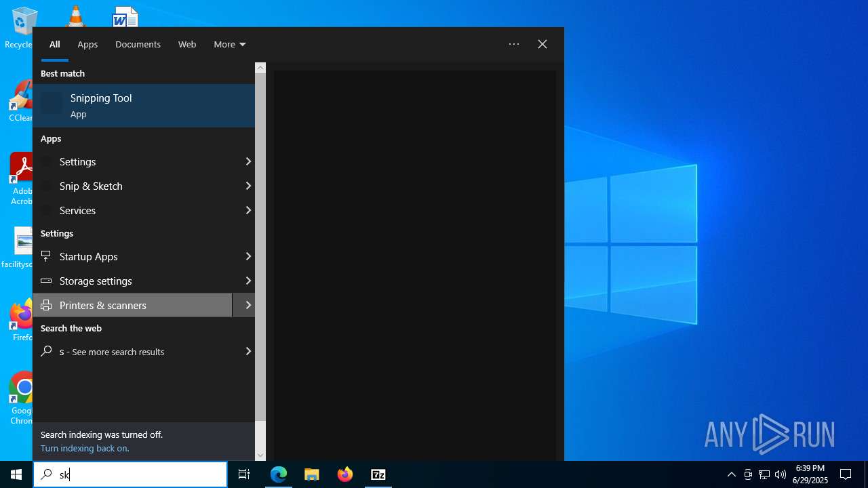Open 7-Zip from taskbar

378,474
